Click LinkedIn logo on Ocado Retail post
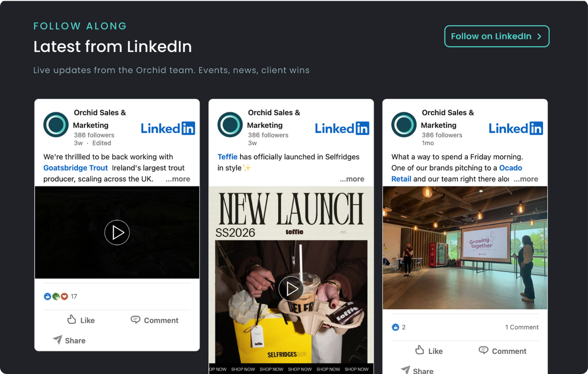This screenshot has height=374, width=588. click(516, 128)
